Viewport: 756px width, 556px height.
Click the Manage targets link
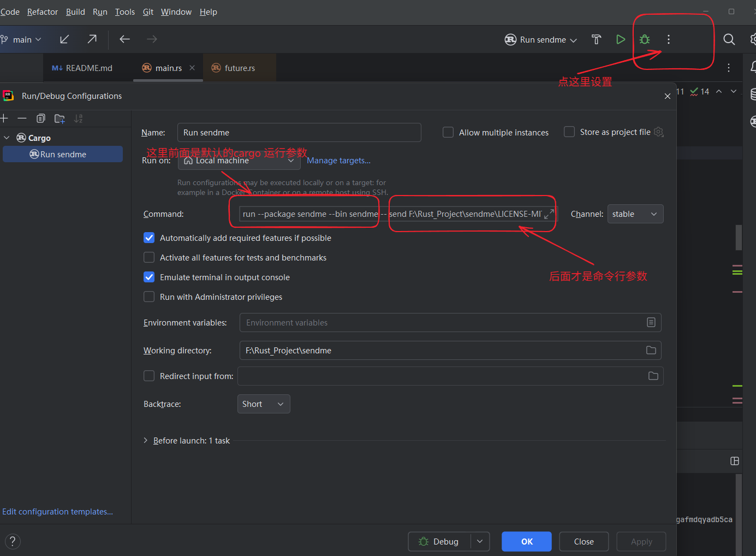(x=338, y=161)
